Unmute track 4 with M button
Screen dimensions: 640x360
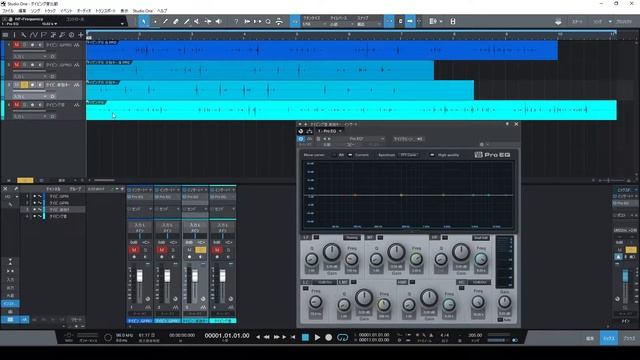click(x=17, y=105)
